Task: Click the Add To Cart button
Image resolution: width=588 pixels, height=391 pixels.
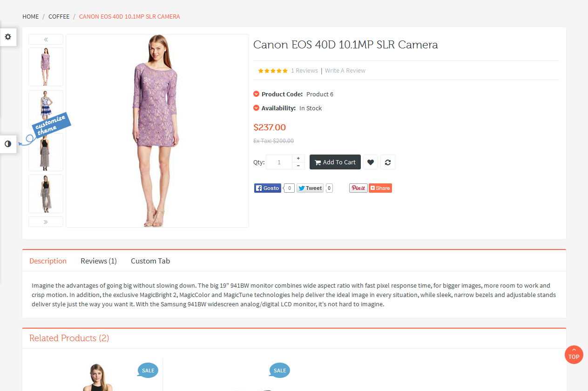Action: pos(335,162)
